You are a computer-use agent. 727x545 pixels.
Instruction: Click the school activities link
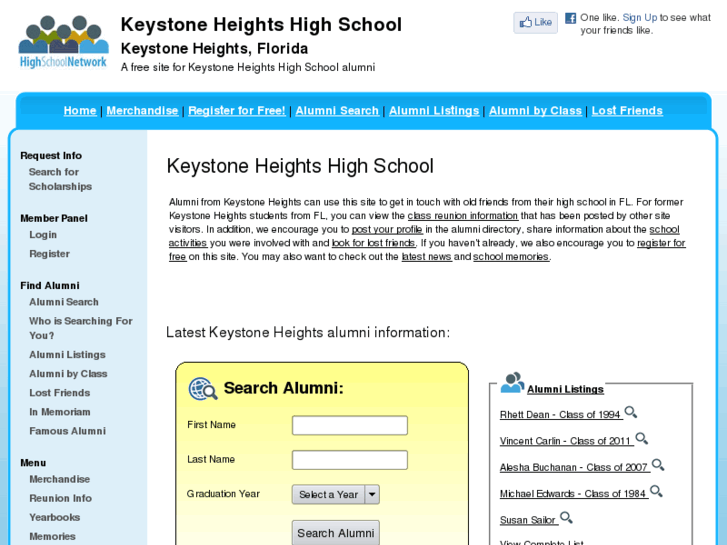tap(664, 230)
